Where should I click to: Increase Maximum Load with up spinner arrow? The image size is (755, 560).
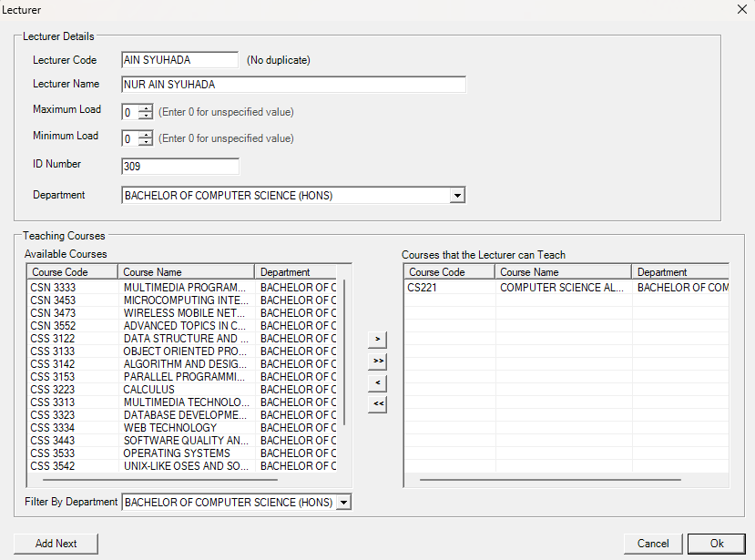point(145,108)
